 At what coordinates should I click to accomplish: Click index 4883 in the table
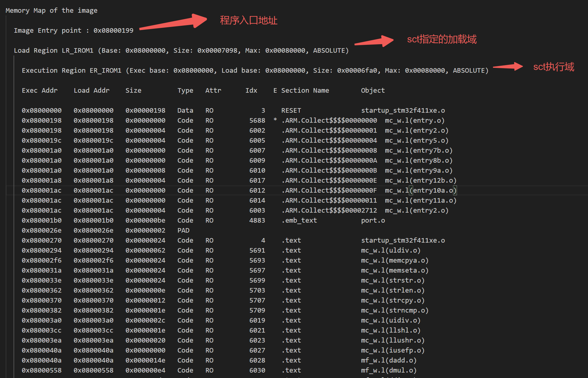(257, 220)
